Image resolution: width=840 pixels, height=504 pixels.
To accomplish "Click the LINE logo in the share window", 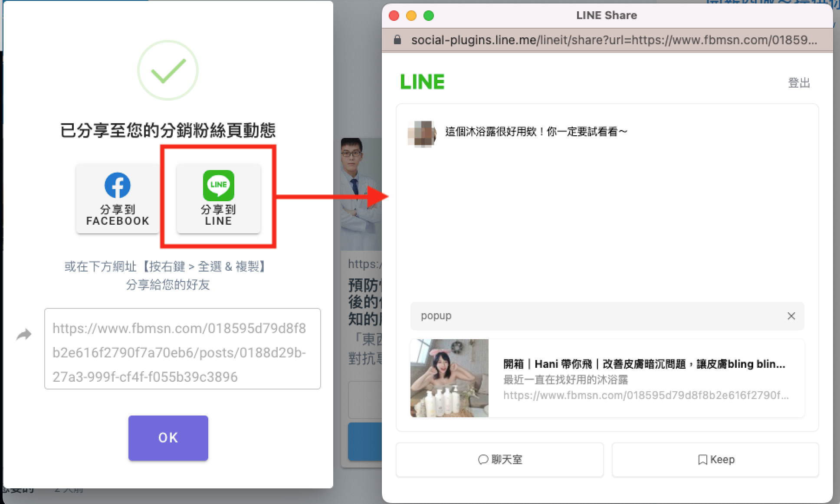I will (x=422, y=82).
